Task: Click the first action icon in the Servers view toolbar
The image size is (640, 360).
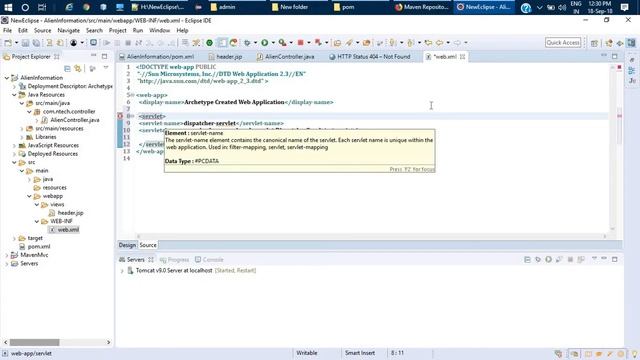Action: [x=527, y=260]
